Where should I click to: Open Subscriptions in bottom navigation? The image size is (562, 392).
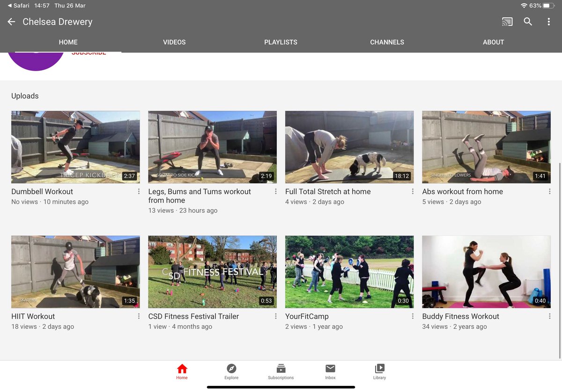click(281, 372)
